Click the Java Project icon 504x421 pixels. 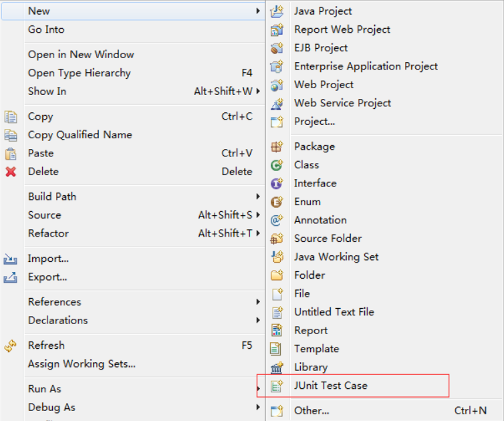(277, 11)
